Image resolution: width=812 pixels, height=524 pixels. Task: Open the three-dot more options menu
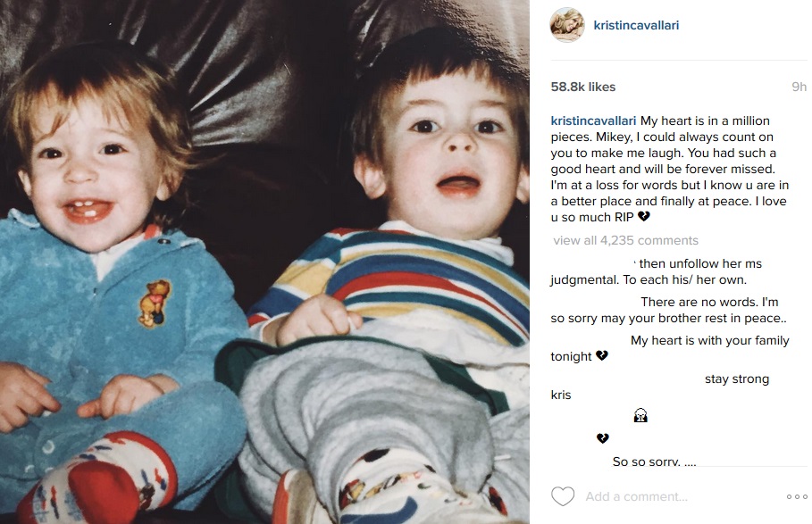pos(797,496)
